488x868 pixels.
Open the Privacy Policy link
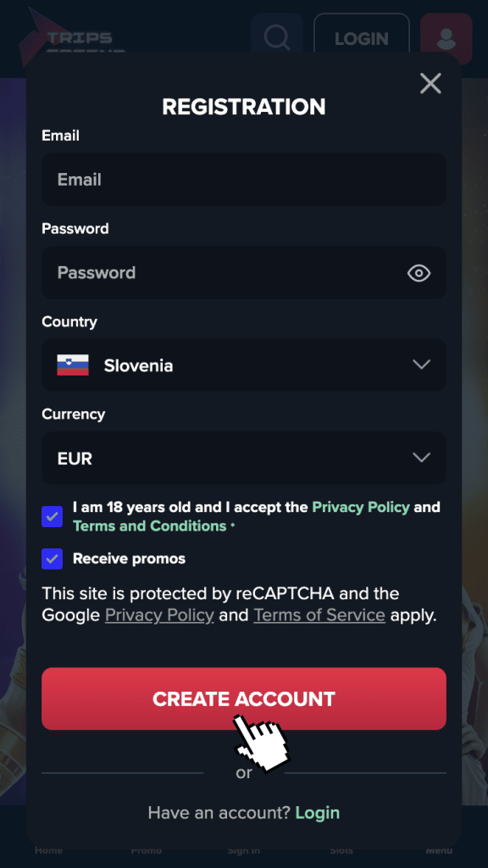(x=361, y=507)
